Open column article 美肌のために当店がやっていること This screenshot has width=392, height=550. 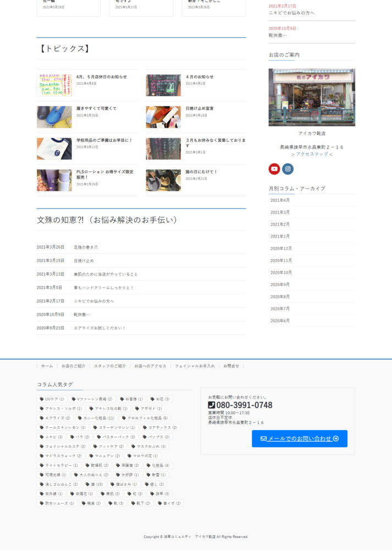pyautogui.click(x=106, y=274)
